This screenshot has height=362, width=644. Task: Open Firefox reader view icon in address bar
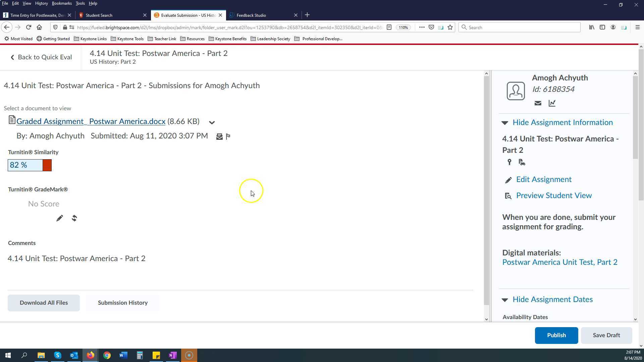tap(389, 27)
